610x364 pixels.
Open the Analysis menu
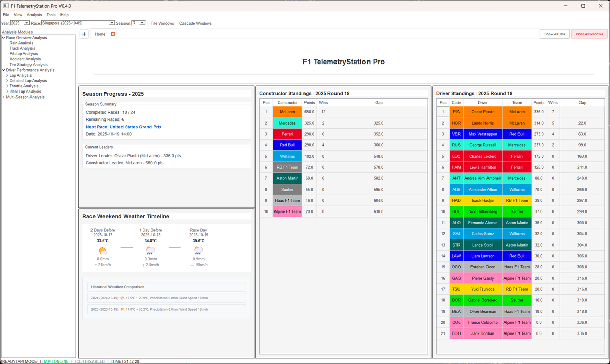click(35, 15)
